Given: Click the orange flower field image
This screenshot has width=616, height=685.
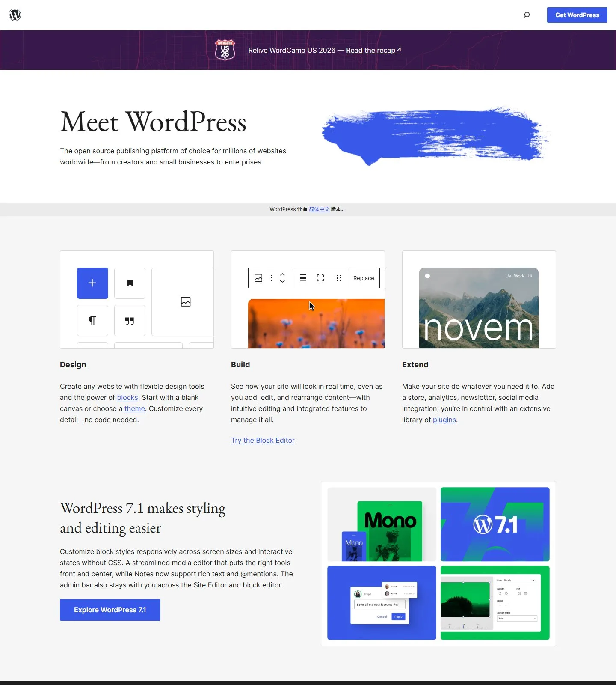Looking at the screenshot, I should click(x=316, y=324).
